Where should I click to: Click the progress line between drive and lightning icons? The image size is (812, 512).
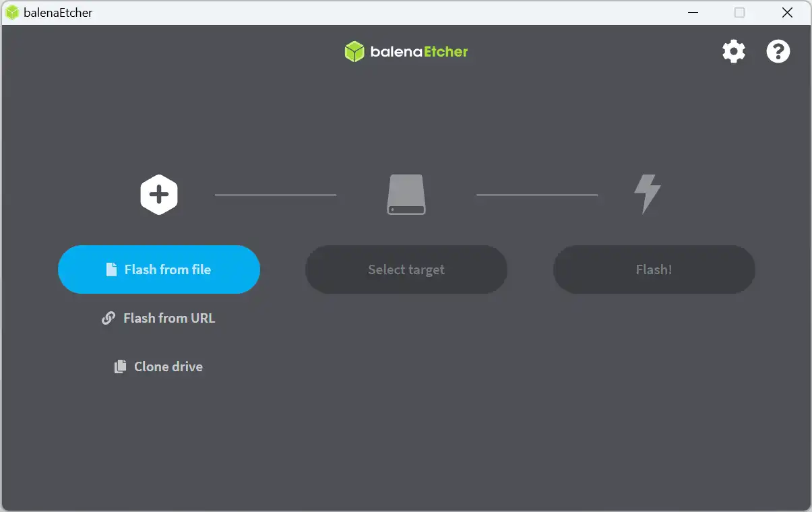(536, 195)
